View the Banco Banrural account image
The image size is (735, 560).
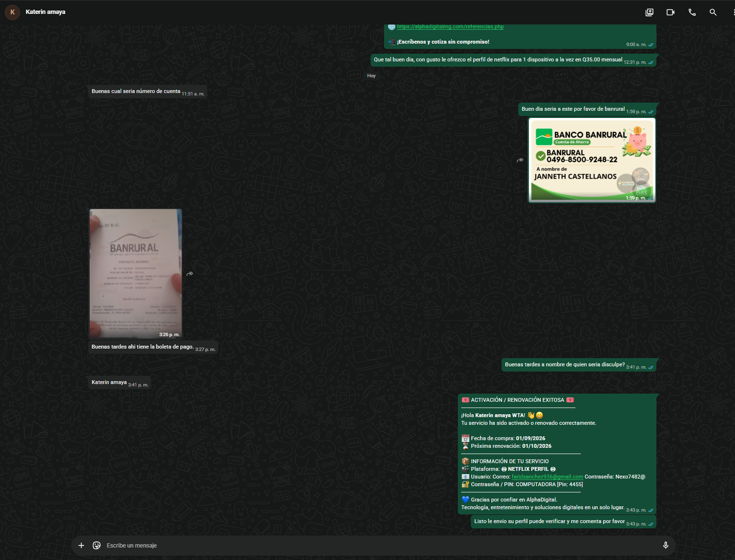tap(592, 160)
